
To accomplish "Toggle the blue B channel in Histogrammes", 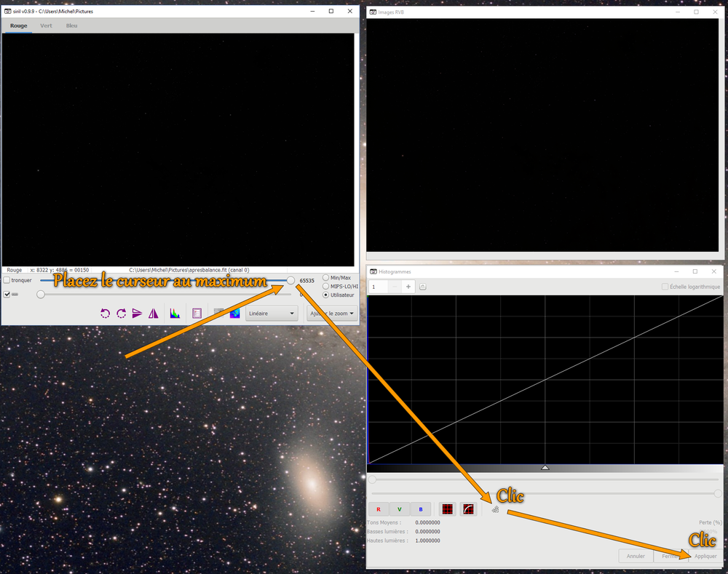I will tap(421, 509).
